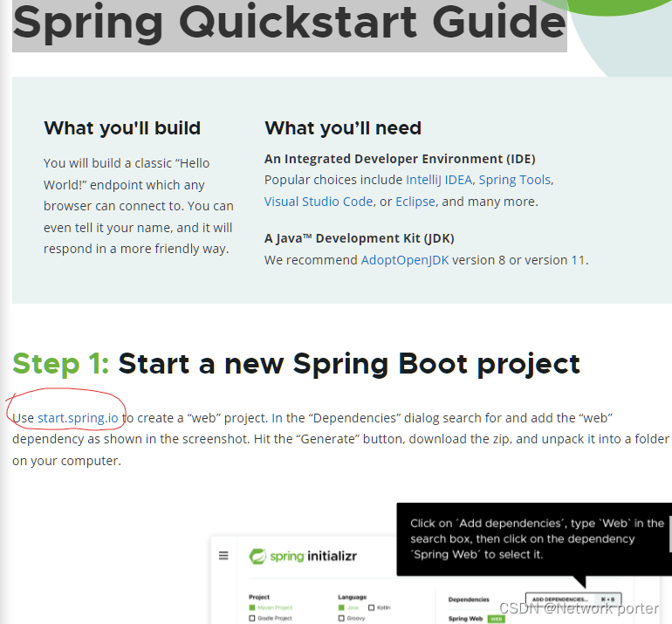
Task: Open the AdoptOpenJDK link
Action: [x=405, y=260]
